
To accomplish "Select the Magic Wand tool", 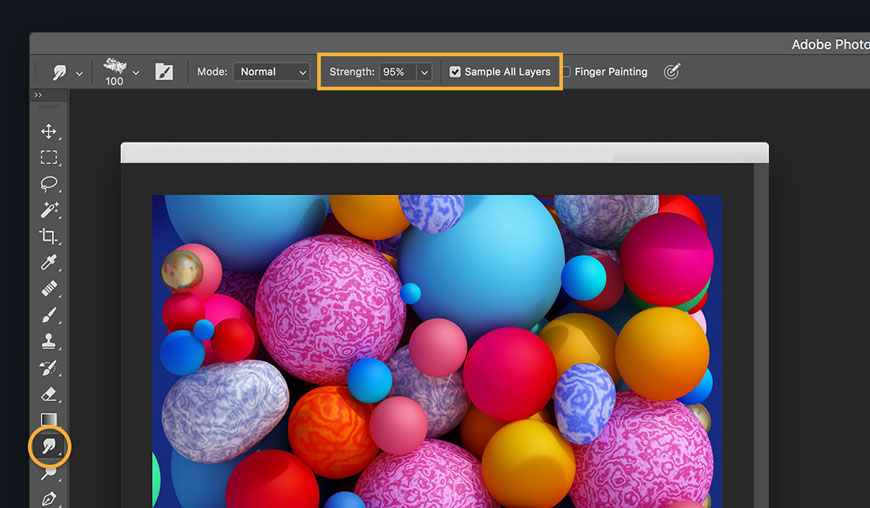I will (49, 210).
